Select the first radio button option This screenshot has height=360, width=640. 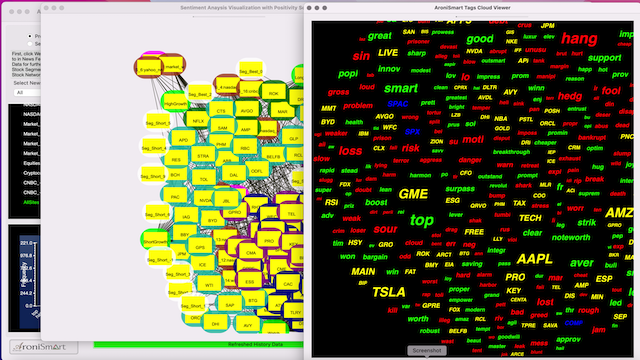pyautogui.click(x=30, y=36)
